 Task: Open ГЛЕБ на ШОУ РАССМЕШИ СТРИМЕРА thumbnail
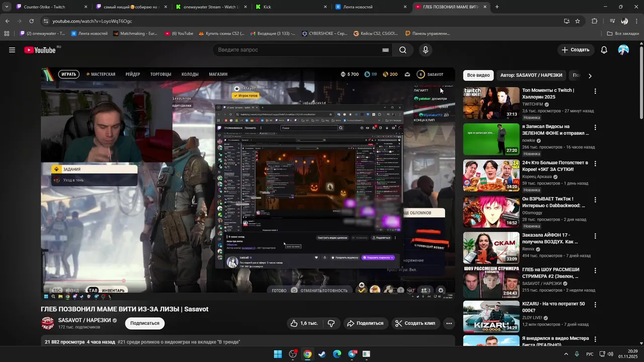tap(491, 282)
